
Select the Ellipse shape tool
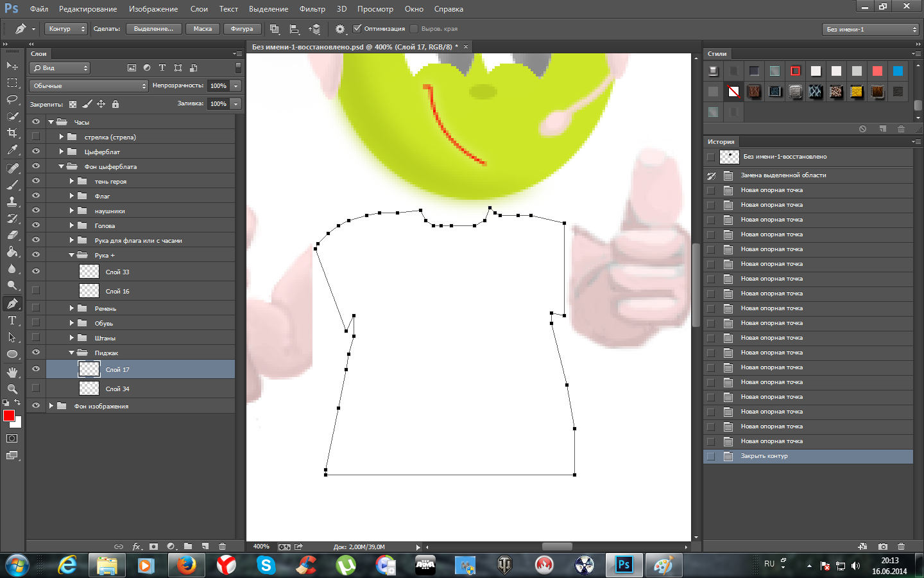pos(12,354)
